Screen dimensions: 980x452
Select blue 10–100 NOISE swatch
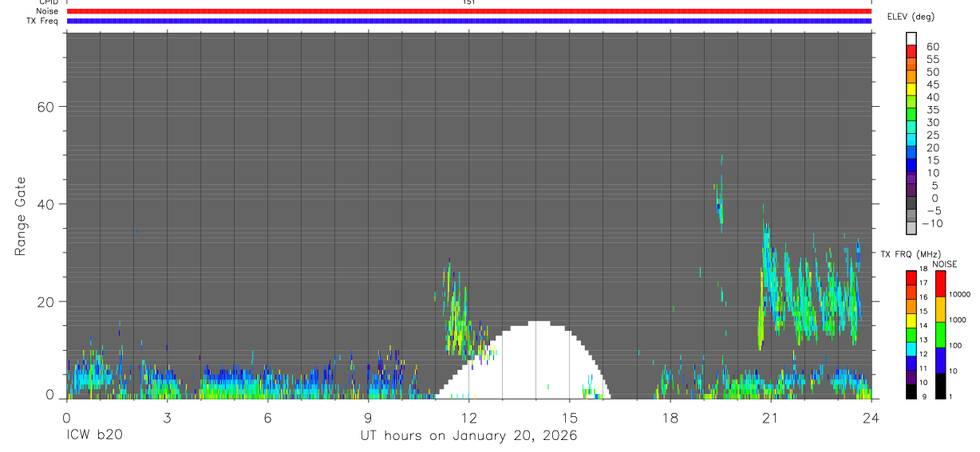coord(940,360)
